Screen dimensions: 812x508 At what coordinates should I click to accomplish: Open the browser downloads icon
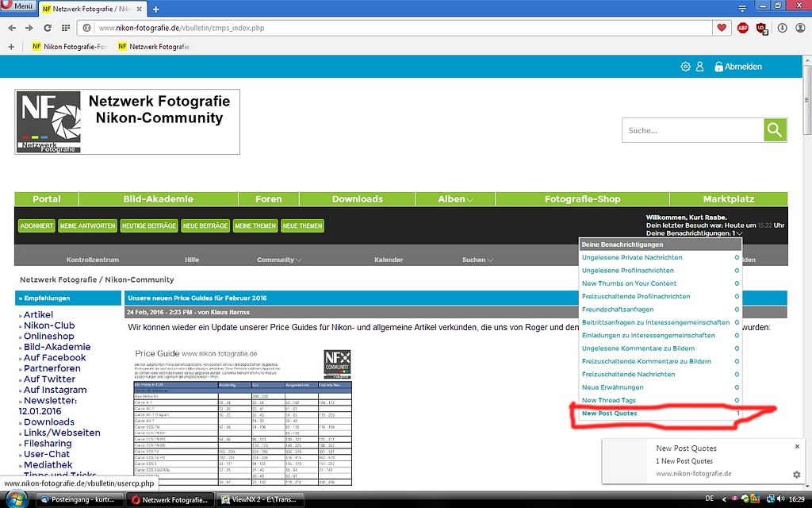pyautogui.click(x=782, y=28)
